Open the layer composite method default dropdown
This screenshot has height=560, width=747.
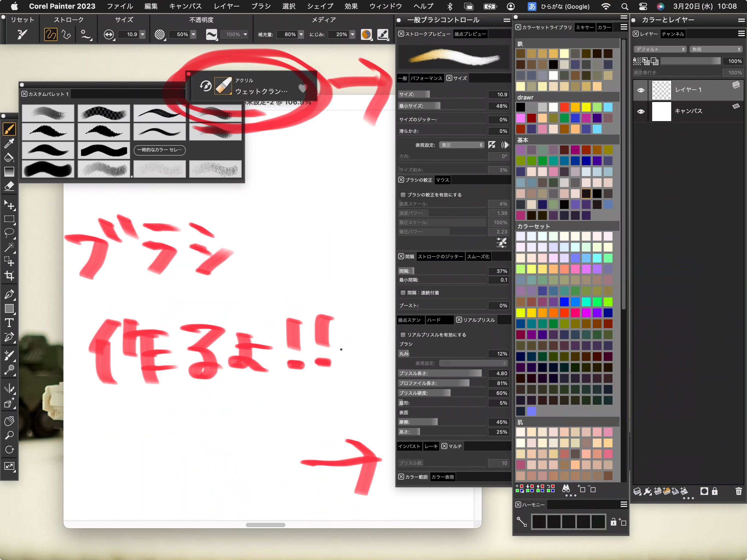click(660, 49)
